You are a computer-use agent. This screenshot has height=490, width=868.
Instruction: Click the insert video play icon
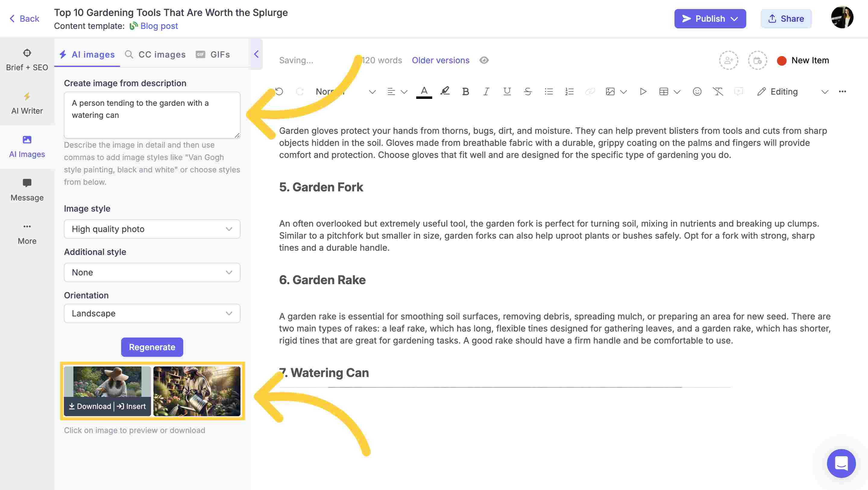pos(643,92)
